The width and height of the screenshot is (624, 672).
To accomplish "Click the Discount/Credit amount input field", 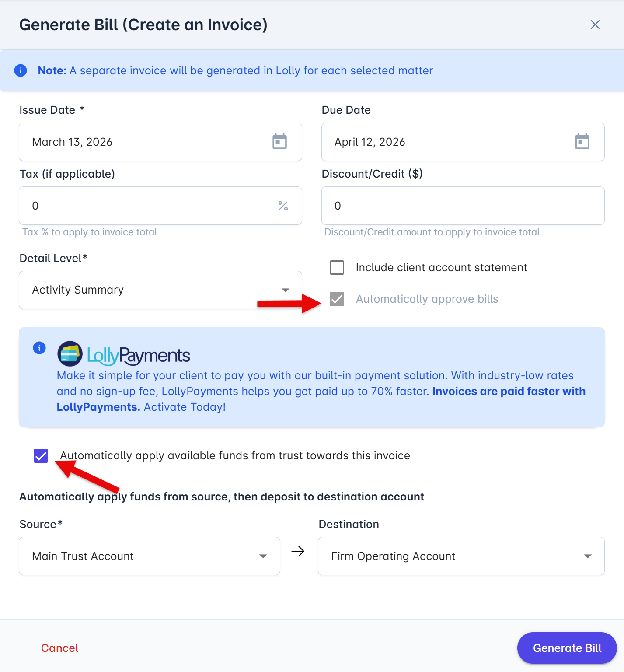I will point(463,206).
